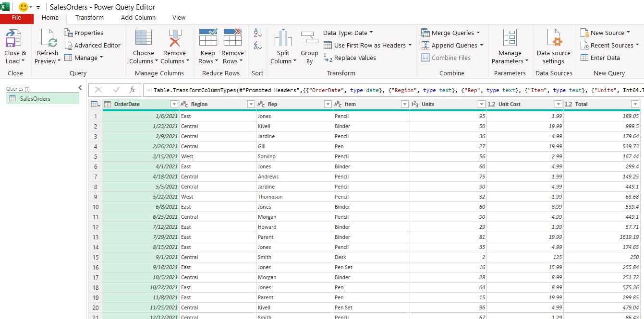Switch to the Transform tab
The width and height of the screenshot is (644, 319).
click(x=89, y=17)
